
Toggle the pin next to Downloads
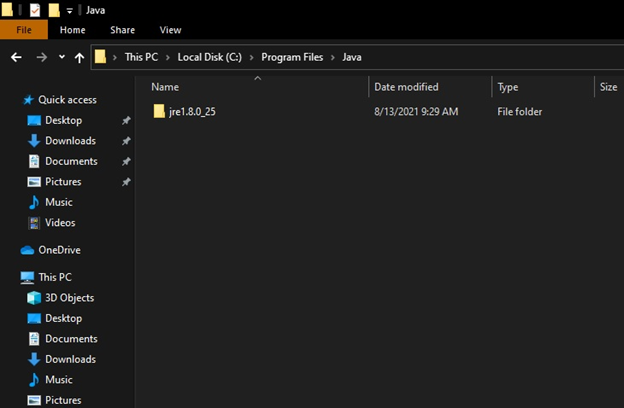pyautogui.click(x=126, y=141)
